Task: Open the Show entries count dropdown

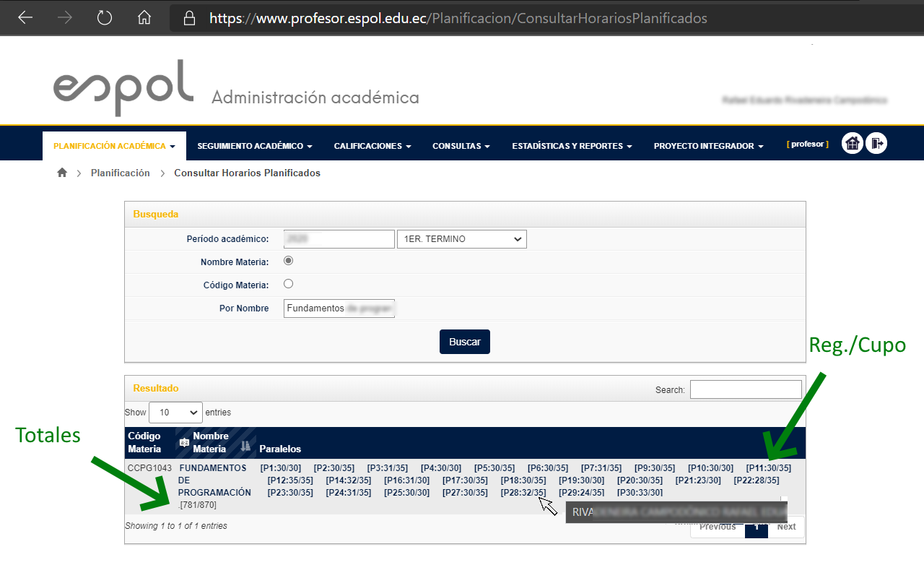Action: pyautogui.click(x=175, y=413)
